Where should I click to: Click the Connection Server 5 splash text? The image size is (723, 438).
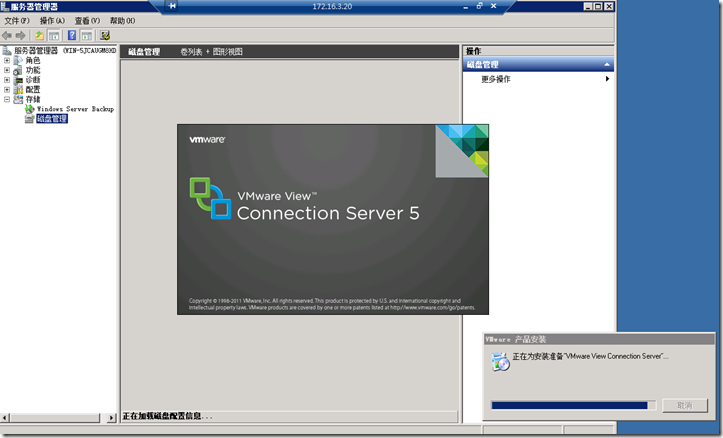point(328,213)
